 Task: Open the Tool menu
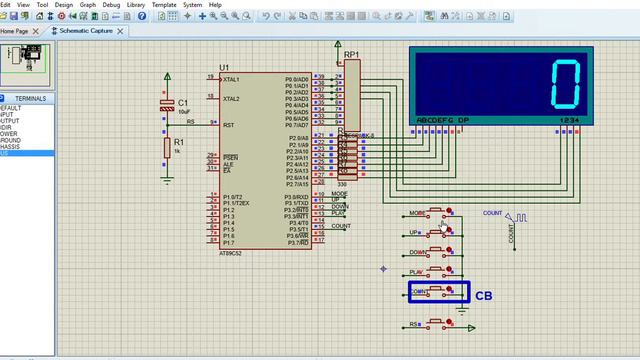point(42,5)
